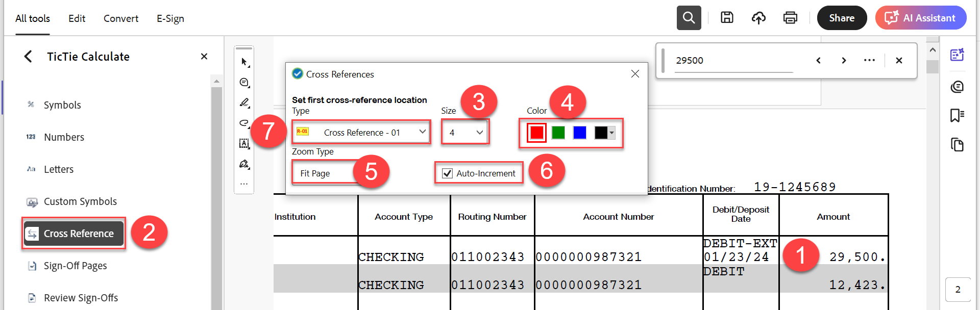Open the comments panel in right rail
980x310 pixels.
pyautogui.click(x=957, y=87)
